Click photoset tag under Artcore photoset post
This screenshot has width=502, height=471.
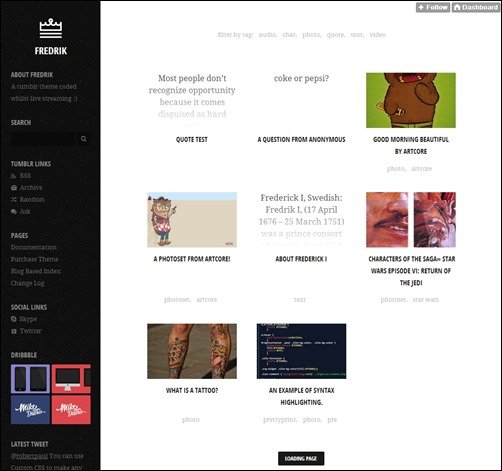pyautogui.click(x=177, y=300)
